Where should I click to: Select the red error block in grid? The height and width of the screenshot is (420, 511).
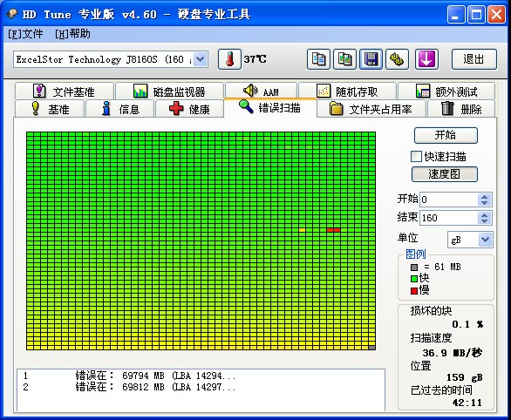333,230
